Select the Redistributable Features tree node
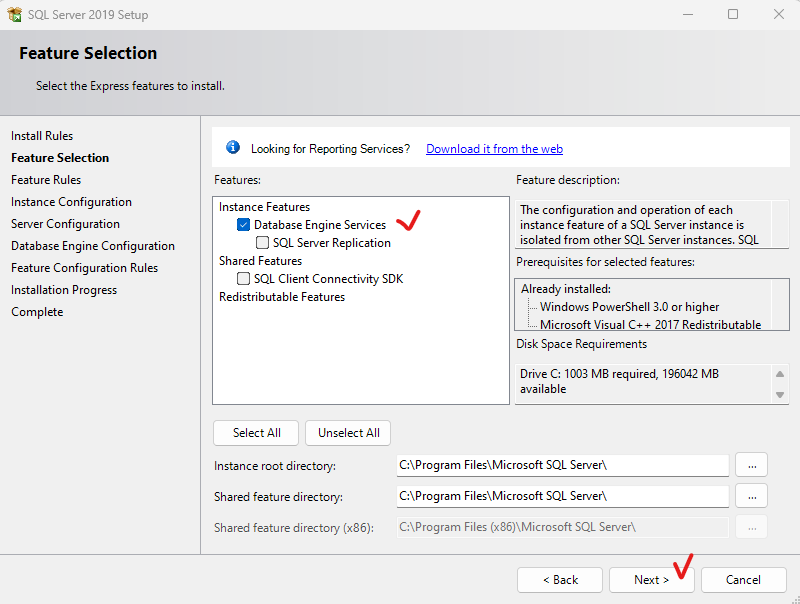 tap(282, 297)
